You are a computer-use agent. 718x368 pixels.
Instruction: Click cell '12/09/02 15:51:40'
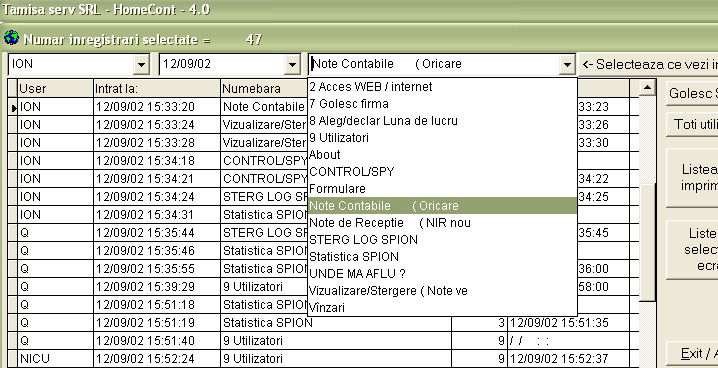coord(157,341)
